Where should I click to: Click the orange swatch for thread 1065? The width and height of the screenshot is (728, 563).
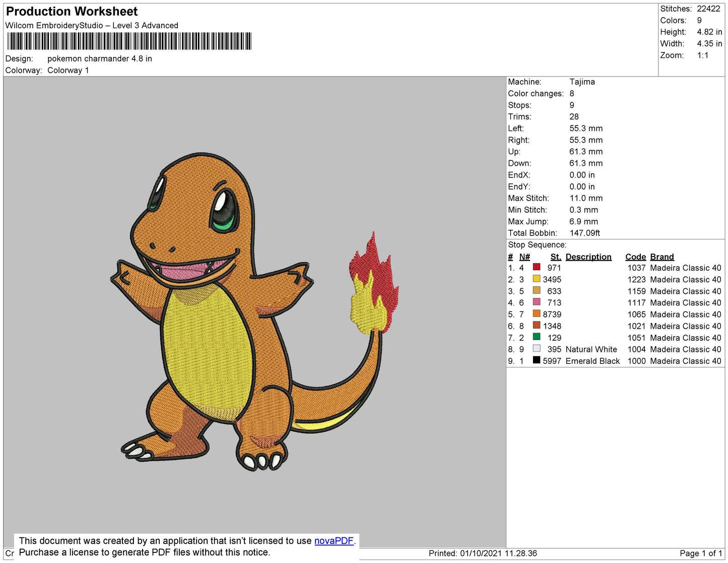pos(537,314)
